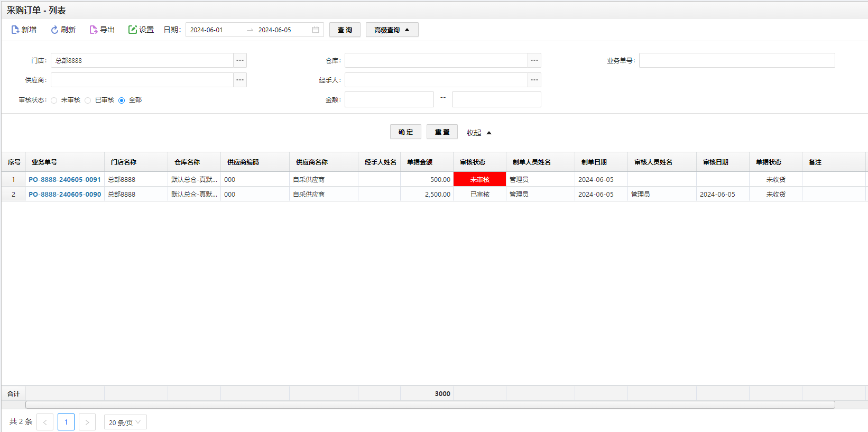Sort by the 供应商编码 column header
The image size is (868, 432).
click(x=255, y=162)
